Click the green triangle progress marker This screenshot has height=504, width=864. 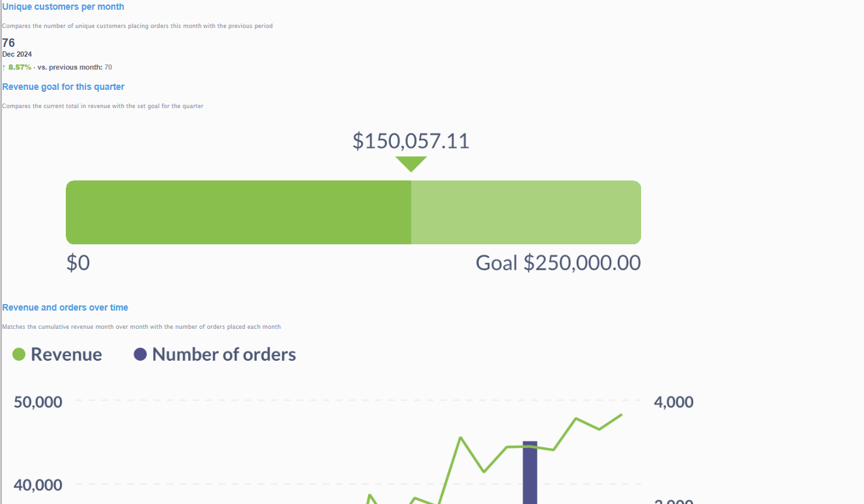[x=411, y=164]
